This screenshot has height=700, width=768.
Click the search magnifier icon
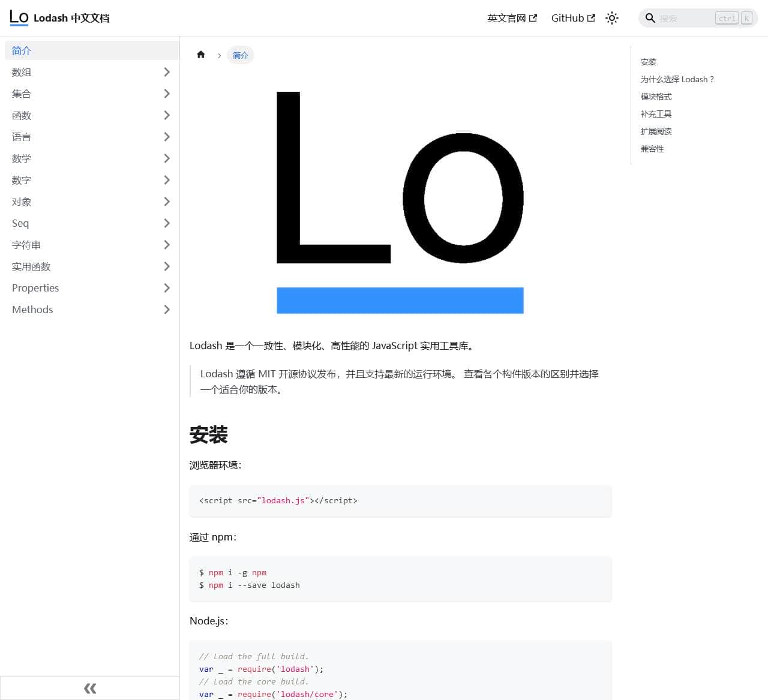(x=650, y=18)
